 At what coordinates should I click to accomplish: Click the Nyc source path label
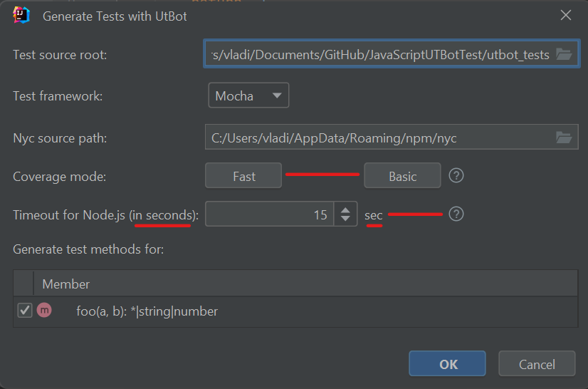click(60, 138)
